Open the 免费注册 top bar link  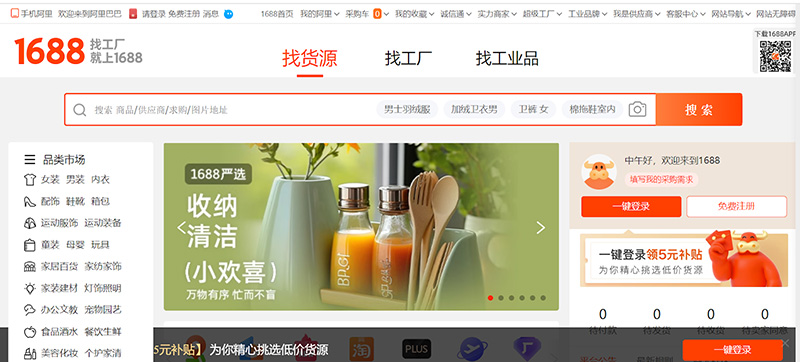click(184, 14)
